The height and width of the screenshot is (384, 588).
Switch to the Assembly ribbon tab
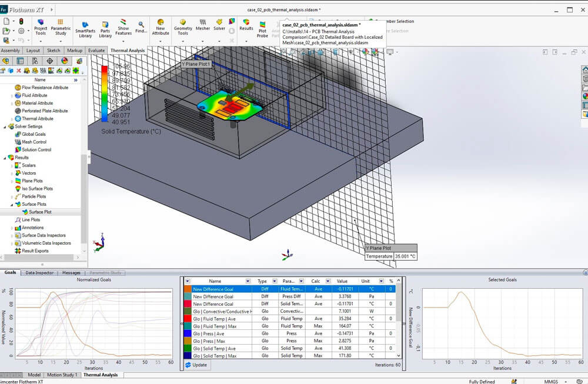pos(10,50)
